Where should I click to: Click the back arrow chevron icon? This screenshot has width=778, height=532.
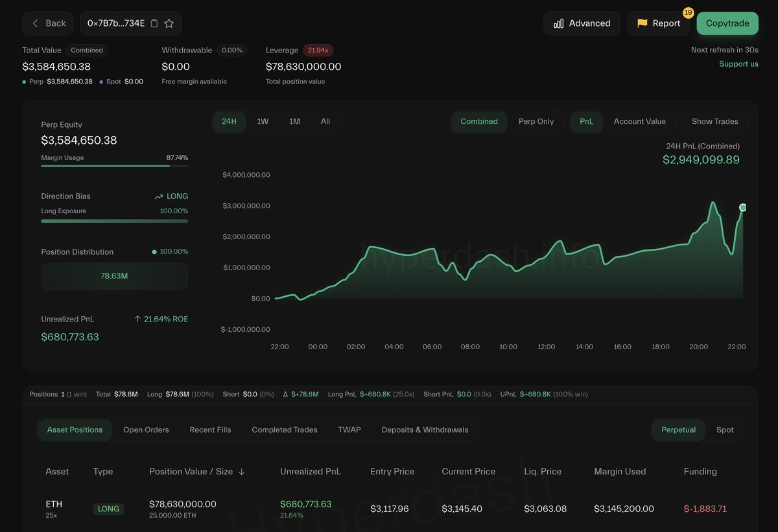(x=36, y=23)
